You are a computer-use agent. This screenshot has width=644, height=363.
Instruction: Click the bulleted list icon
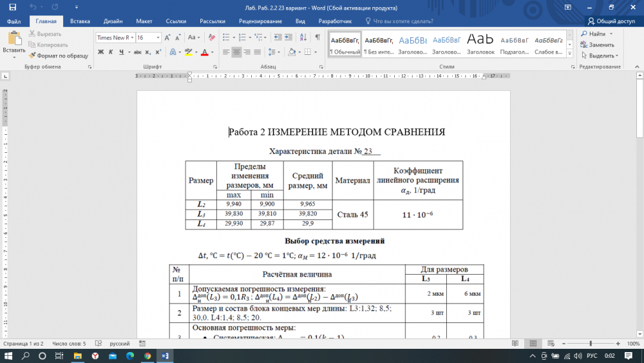click(226, 37)
